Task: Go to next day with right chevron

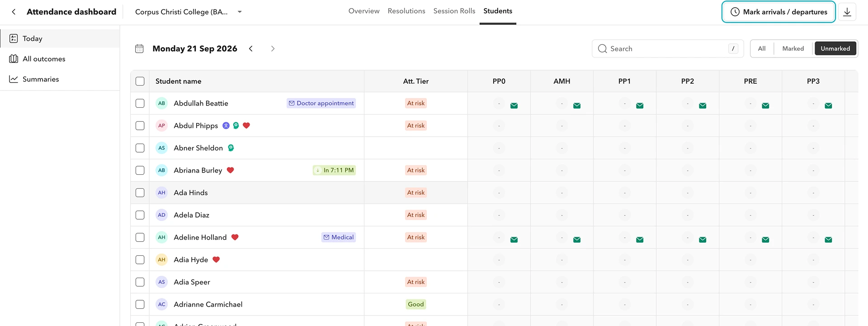Action: point(273,48)
